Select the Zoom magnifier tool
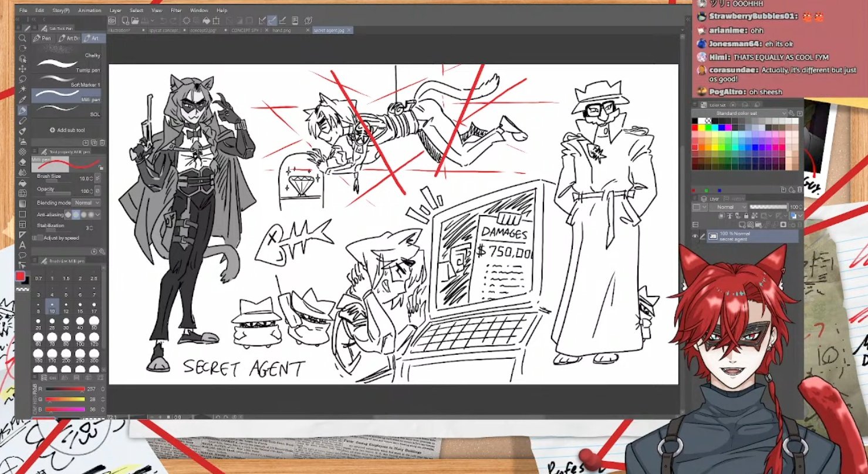 pos(22,38)
